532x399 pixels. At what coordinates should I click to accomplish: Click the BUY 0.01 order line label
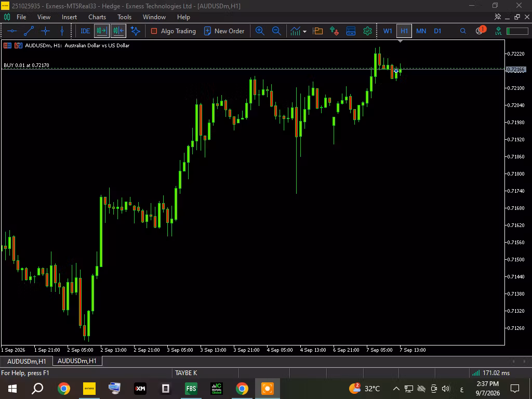pyautogui.click(x=26, y=65)
